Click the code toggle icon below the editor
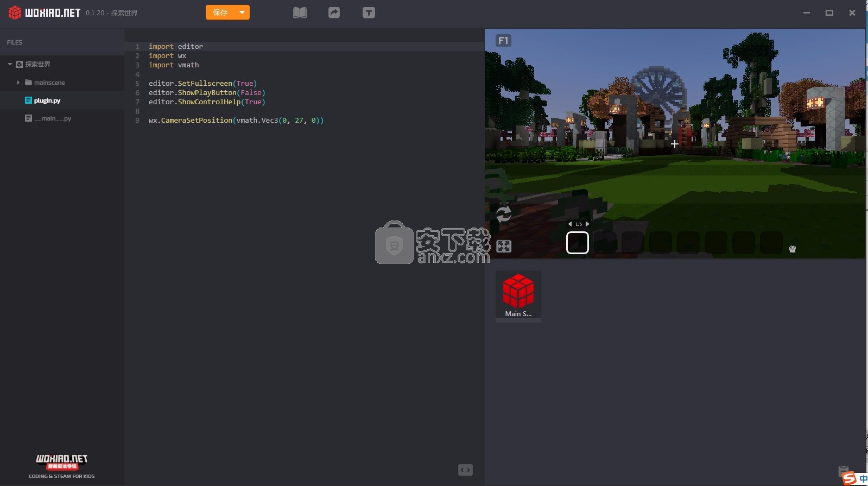Viewport: 868px width, 486px height. [x=465, y=470]
